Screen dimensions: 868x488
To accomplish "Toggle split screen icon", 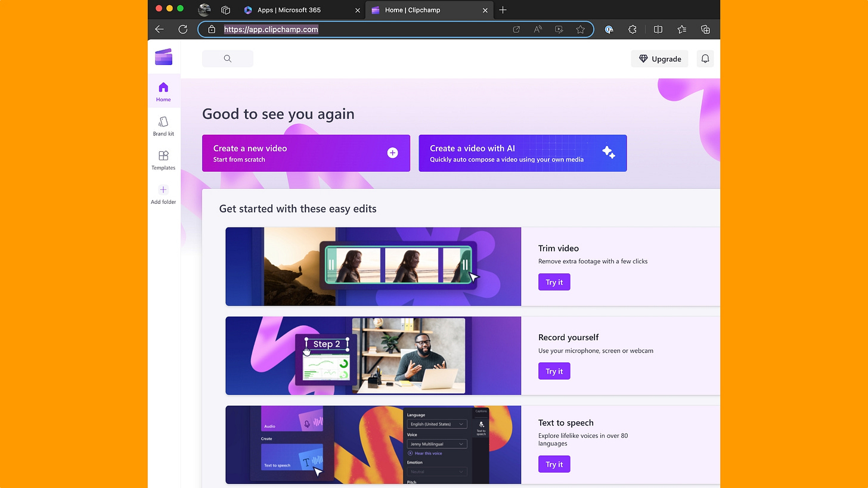I will point(658,29).
